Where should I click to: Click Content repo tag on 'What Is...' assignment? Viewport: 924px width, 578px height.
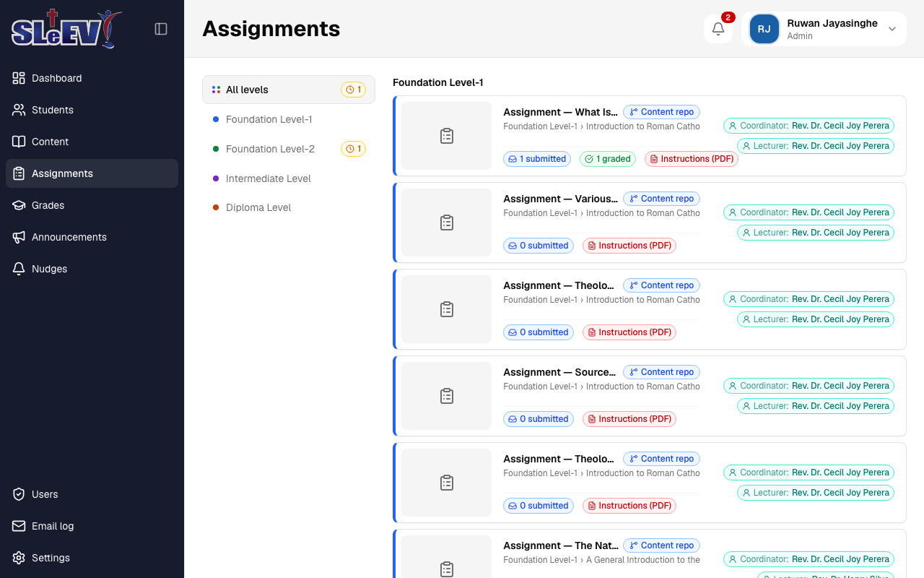click(x=661, y=112)
